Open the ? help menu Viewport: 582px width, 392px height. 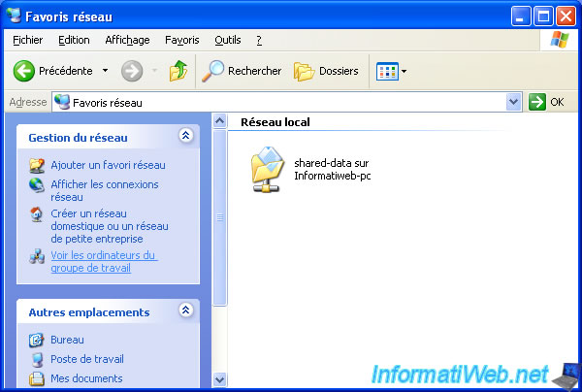pos(259,40)
